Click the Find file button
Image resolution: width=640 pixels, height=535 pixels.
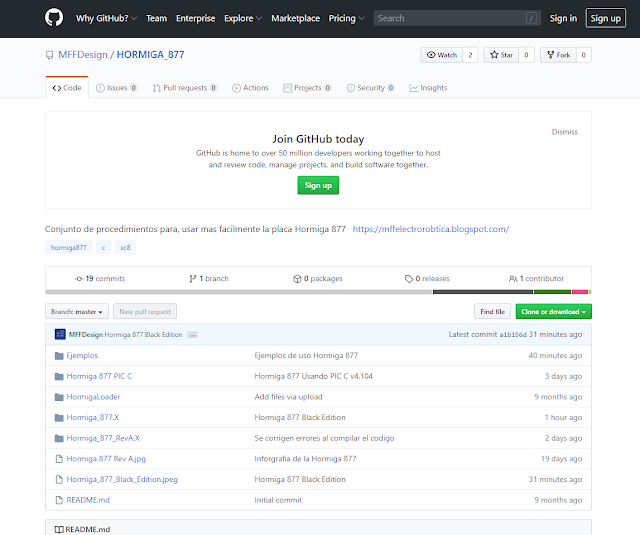click(493, 311)
